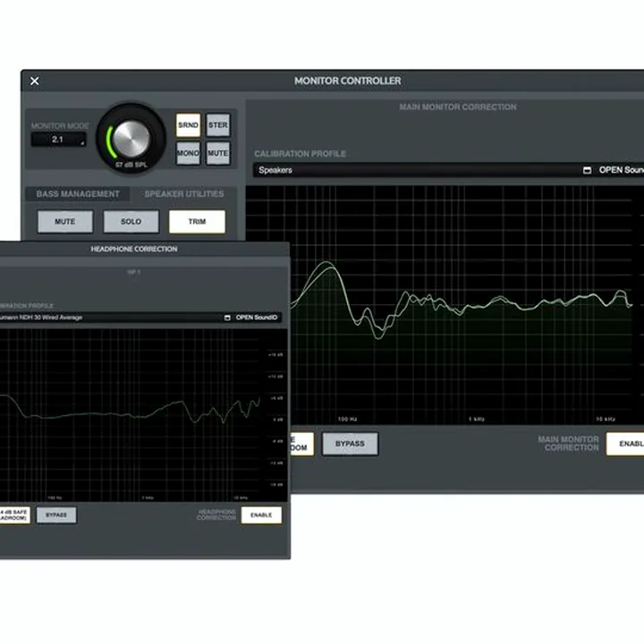Screen dimensions: 644x644
Task: Toggle the MUTE button beside the volume knob
Action: point(217,153)
